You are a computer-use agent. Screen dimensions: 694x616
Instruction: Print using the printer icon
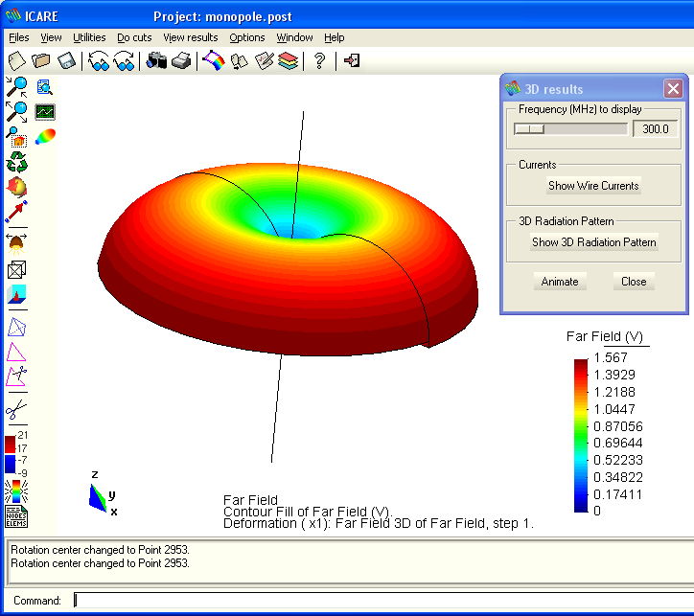[x=181, y=61]
